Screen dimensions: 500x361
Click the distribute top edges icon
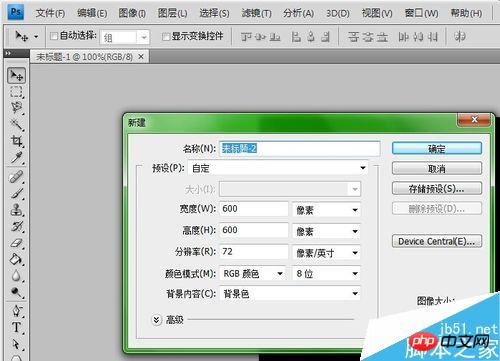[353, 37]
